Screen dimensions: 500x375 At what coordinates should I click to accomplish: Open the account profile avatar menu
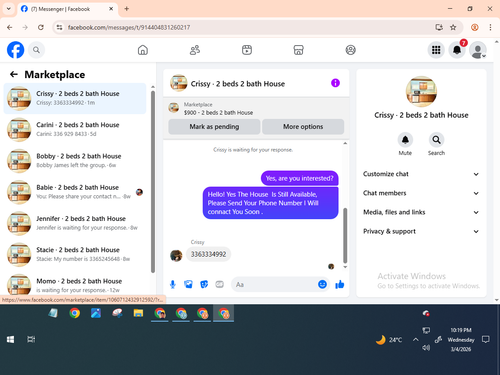tap(478, 50)
